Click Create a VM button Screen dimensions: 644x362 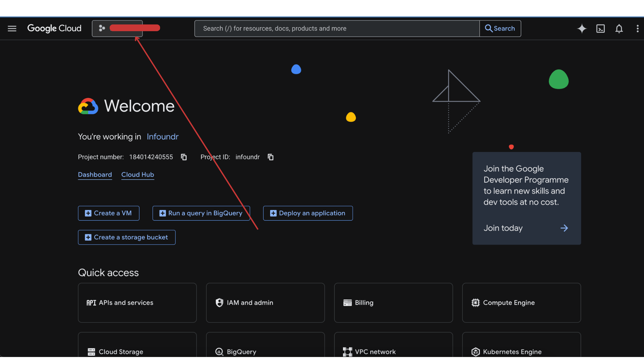108,213
